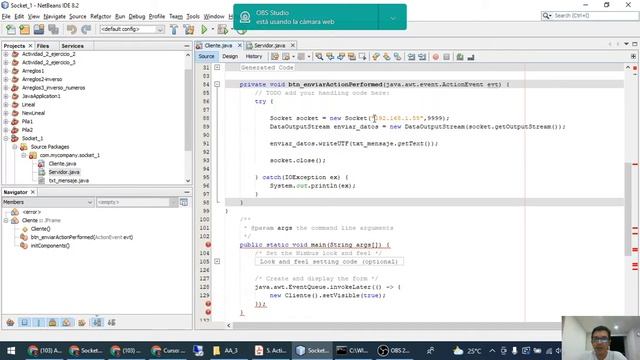Open the empty filter combo in Navigator

(x=137, y=202)
